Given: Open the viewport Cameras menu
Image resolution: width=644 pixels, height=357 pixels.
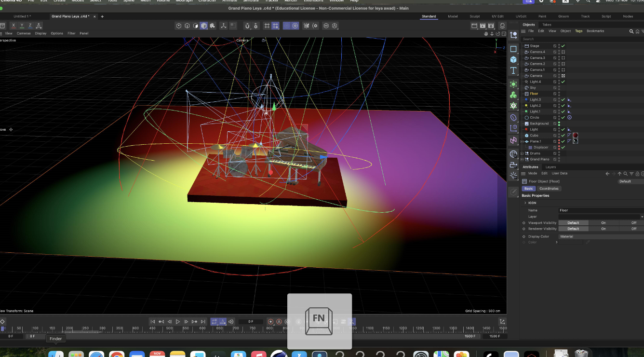Looking at the screenshot, I should tap(24, 33).
